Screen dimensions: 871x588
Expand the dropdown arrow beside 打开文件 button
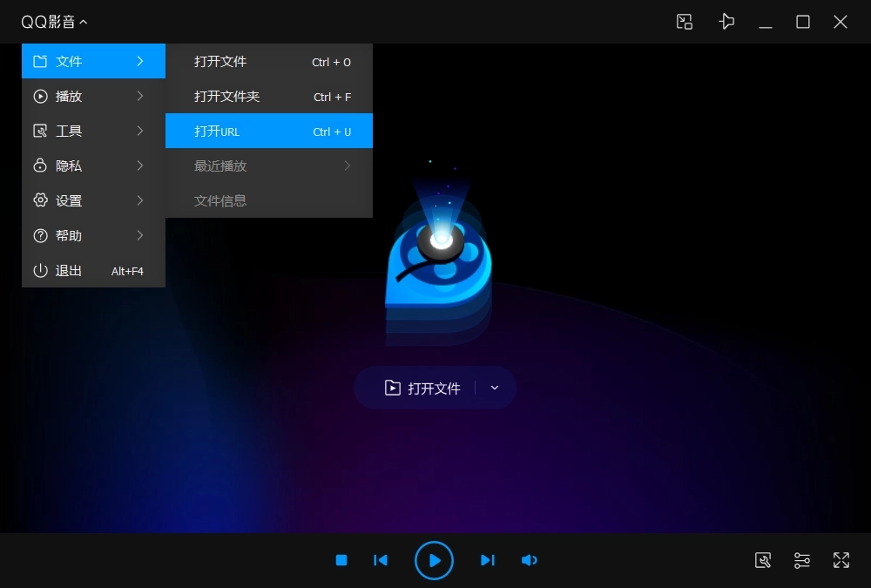(x=495, y=388)
